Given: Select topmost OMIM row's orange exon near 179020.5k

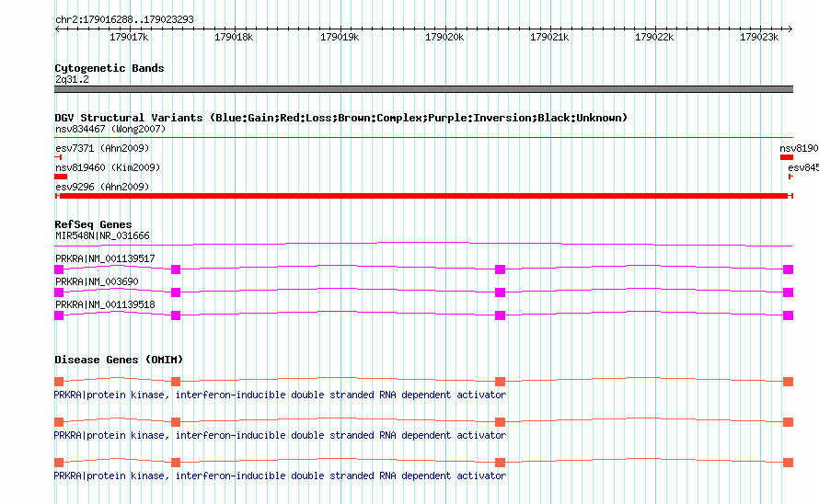Looking at the screenshot, I should (501, 382).
